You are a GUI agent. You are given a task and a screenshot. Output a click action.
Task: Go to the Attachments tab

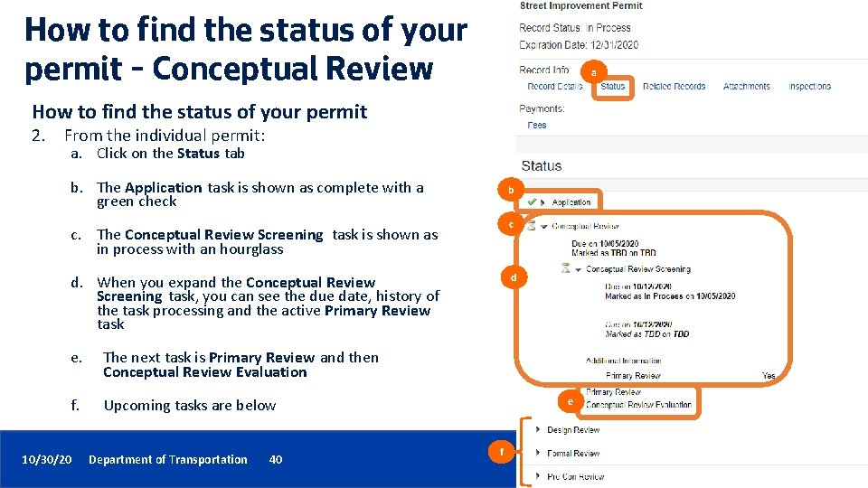point(746,87)
